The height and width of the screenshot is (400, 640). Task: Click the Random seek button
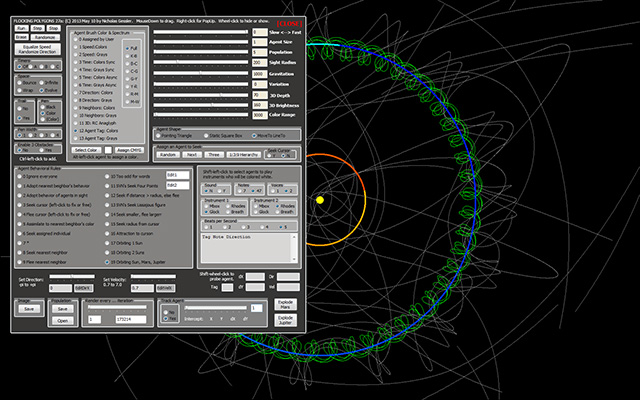tap(168, 155)
